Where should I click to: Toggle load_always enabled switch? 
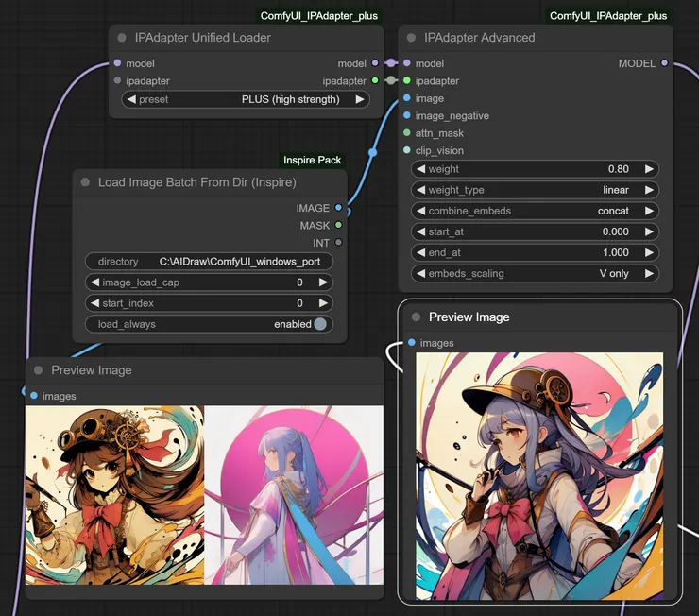click(320, 324)
